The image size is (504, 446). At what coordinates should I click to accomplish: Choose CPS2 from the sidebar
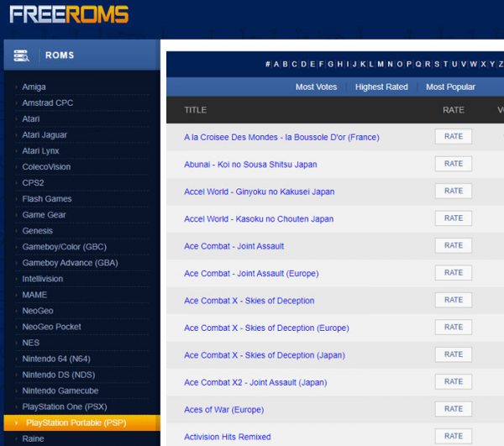click(x=33, y=183)
